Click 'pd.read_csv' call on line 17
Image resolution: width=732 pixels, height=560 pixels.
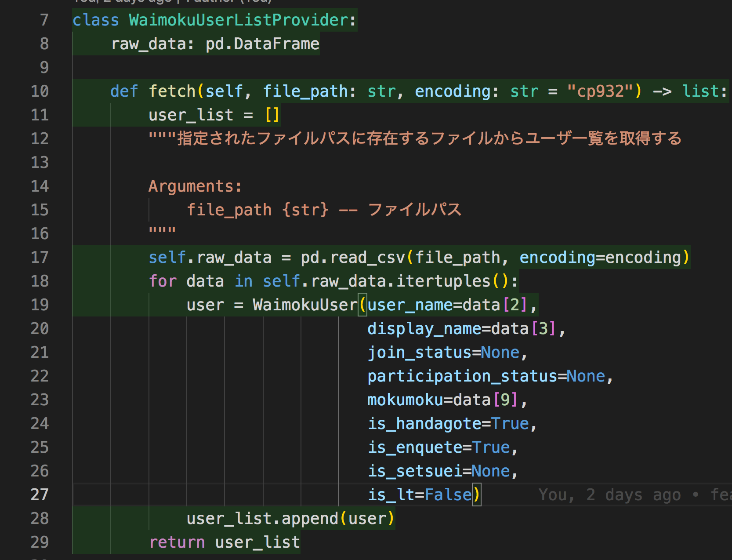tap(352, 258)
